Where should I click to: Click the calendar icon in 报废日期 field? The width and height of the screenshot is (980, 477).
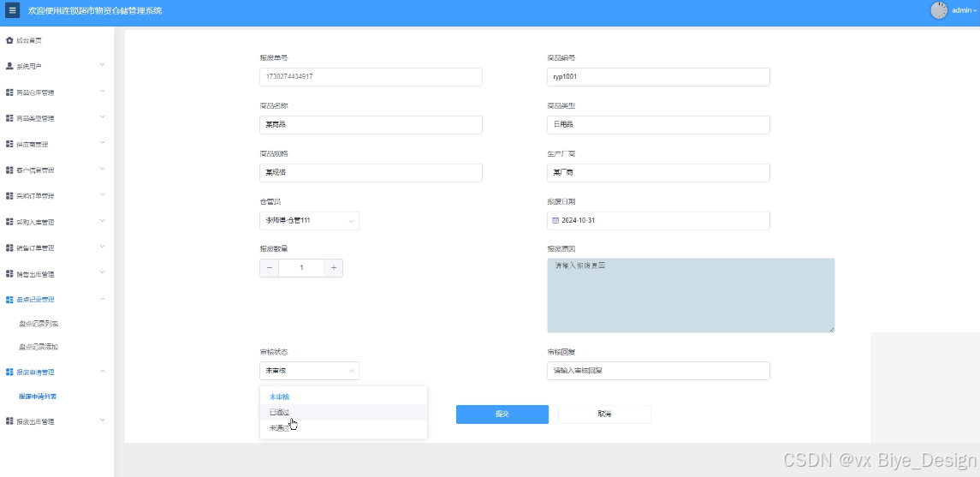point(555,221)
